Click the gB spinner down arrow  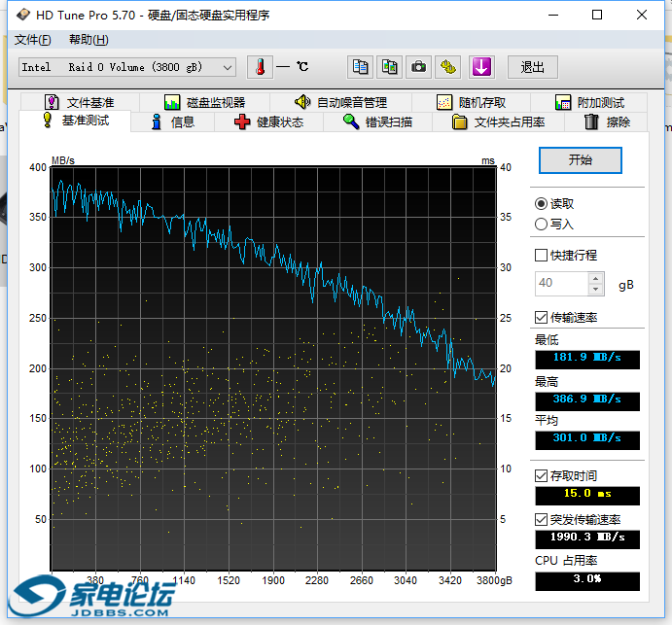pyautogui.click(x=596, y=289)
